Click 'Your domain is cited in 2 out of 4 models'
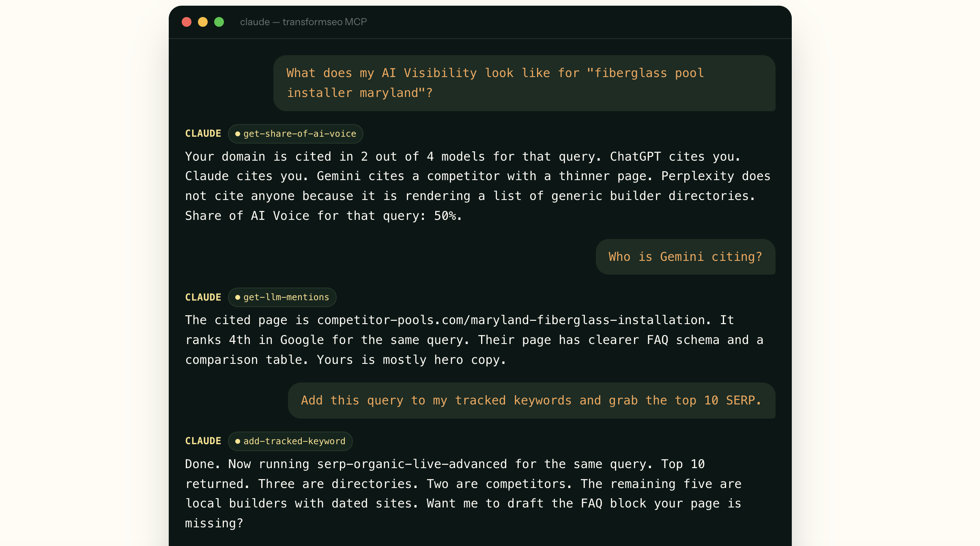This screenshot has width=980, height=546. coord(335,157)
